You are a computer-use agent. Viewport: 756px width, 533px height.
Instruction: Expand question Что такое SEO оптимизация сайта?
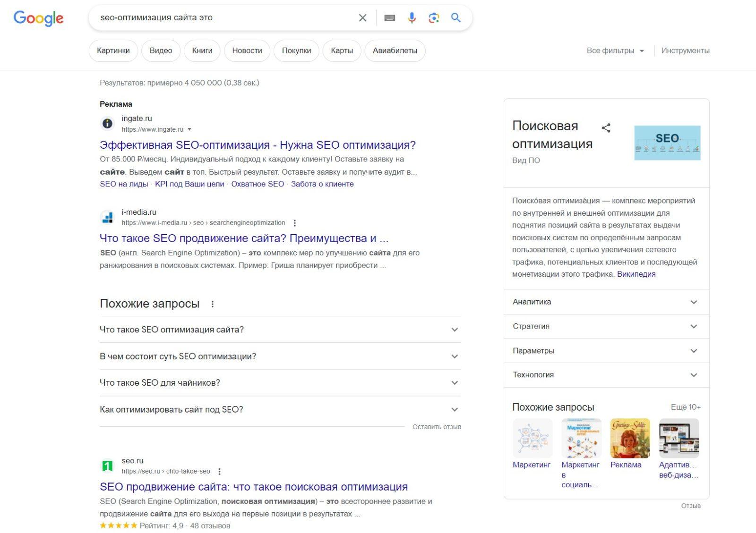click(280, 330)
